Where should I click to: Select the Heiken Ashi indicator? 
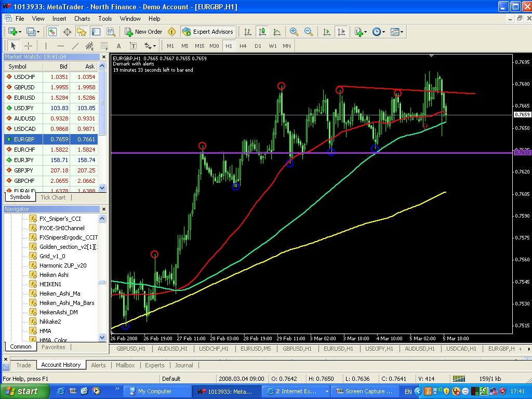54,275
